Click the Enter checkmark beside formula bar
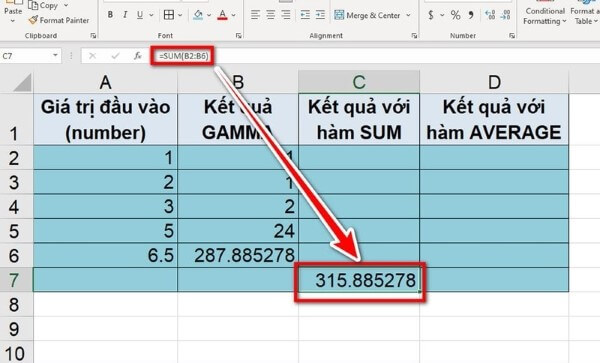600x363 pixels. point(115,56)
